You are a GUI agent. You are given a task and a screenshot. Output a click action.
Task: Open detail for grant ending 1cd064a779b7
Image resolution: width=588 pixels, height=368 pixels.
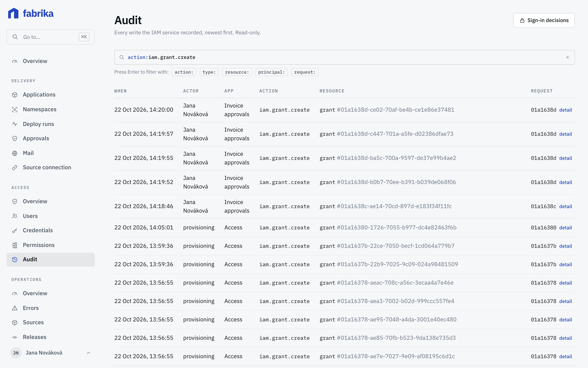pyautogui.click(x=565, y=246)
